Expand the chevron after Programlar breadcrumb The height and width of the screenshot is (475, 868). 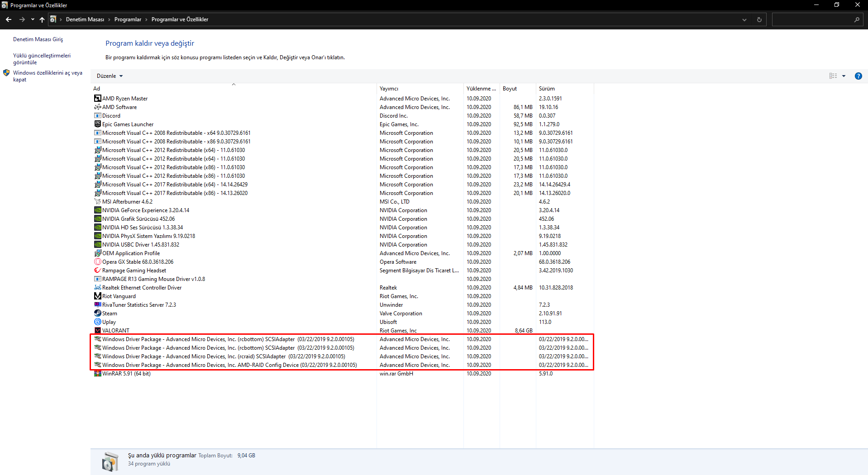click(146, 19)
